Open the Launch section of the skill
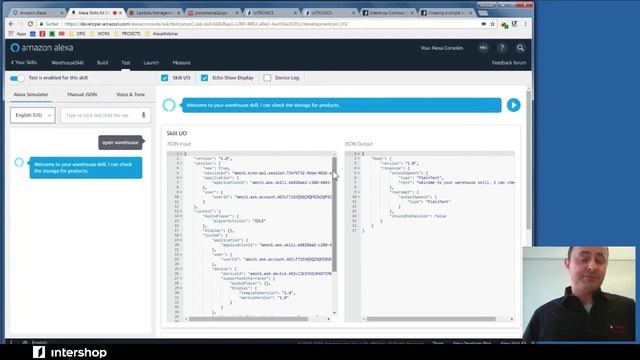The image size is (640, 360). point(151,63)
